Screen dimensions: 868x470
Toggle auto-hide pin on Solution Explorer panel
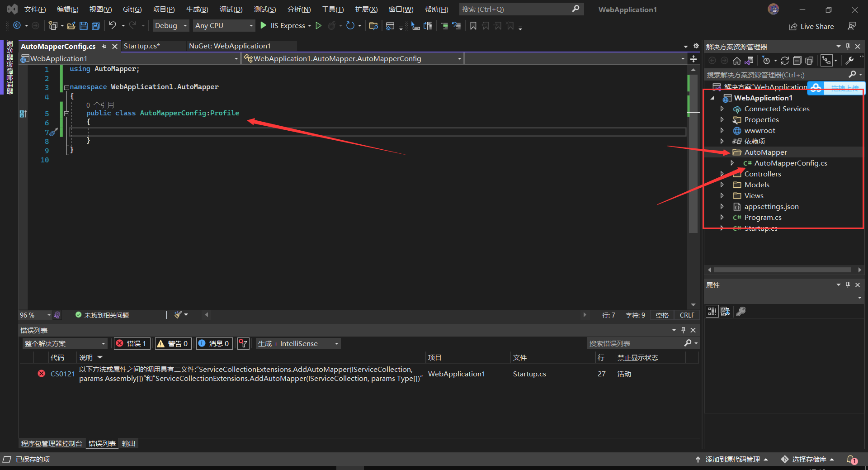[x=848, y=47]
